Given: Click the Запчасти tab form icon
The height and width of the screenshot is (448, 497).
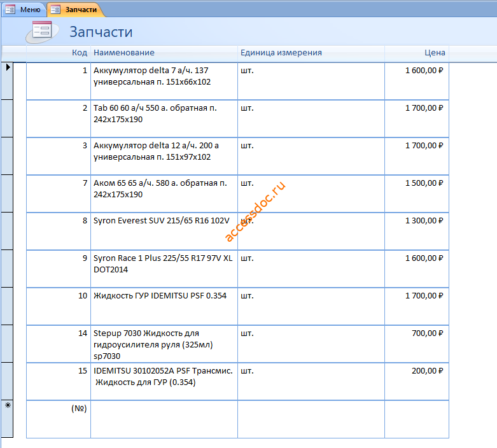Looking at the screenshot, I should 55,10.
